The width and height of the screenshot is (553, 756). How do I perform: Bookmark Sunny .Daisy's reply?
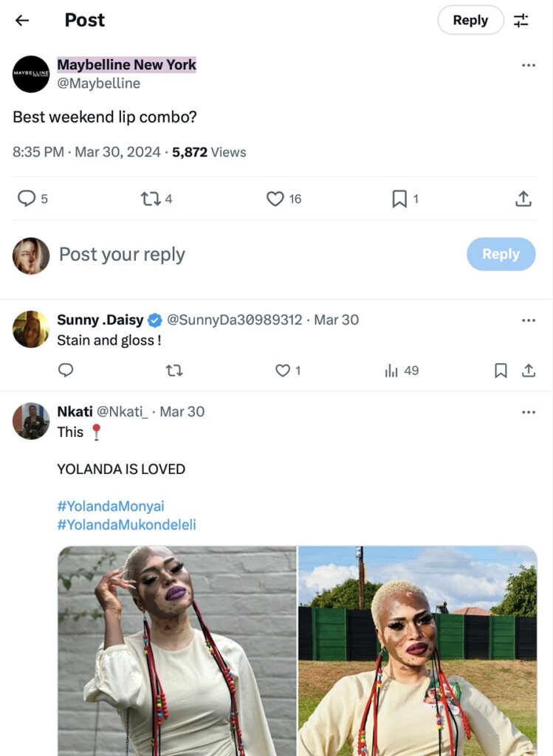501,371
